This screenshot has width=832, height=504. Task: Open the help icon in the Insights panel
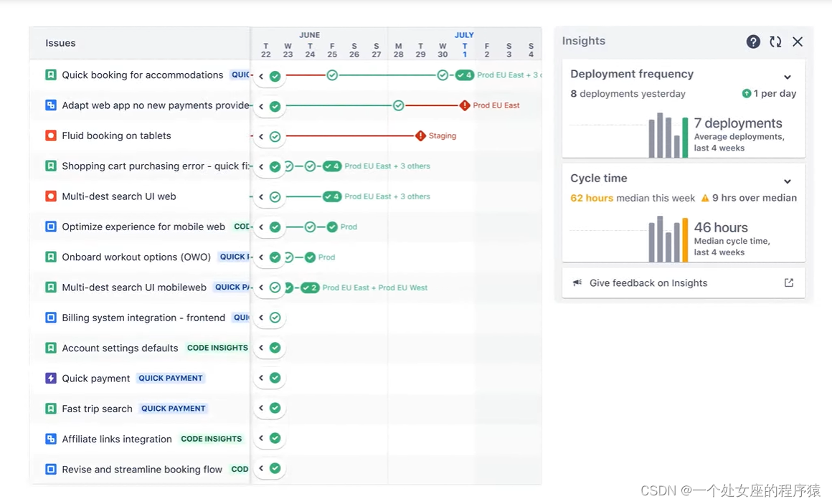[x=752, y=42]
